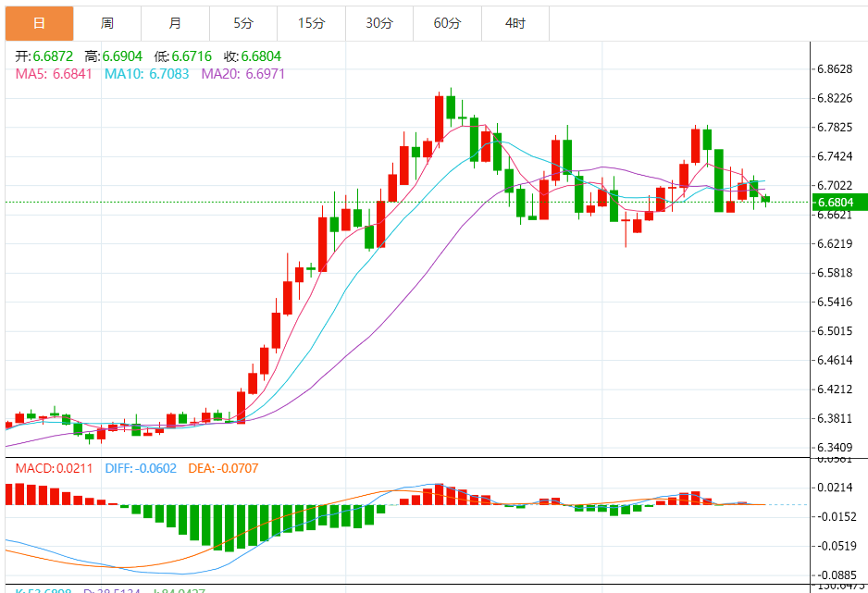Click the 0.0214 MACD axis label
The width and height of the screenshot is (868, 593).
[x=836, y=488]
